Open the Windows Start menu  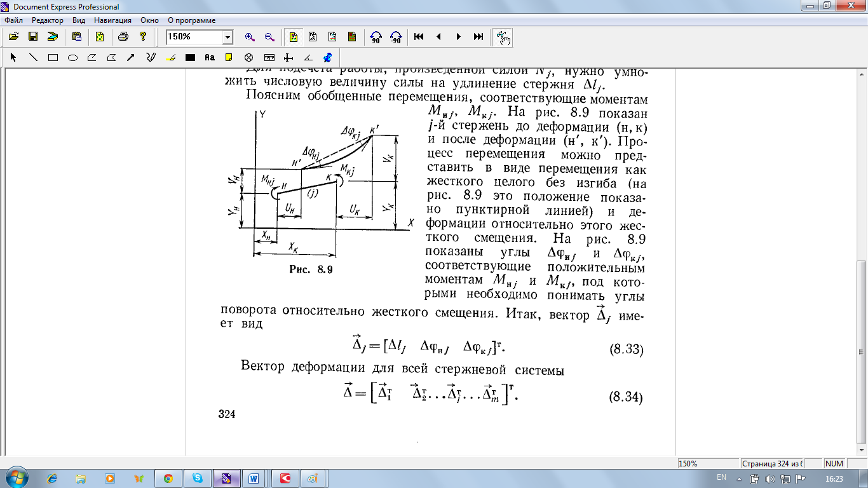(17, 478)
